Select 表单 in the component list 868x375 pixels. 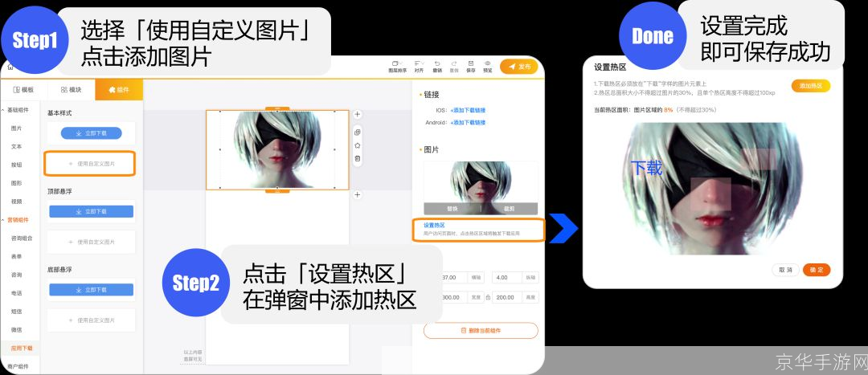tap(17, 256)
